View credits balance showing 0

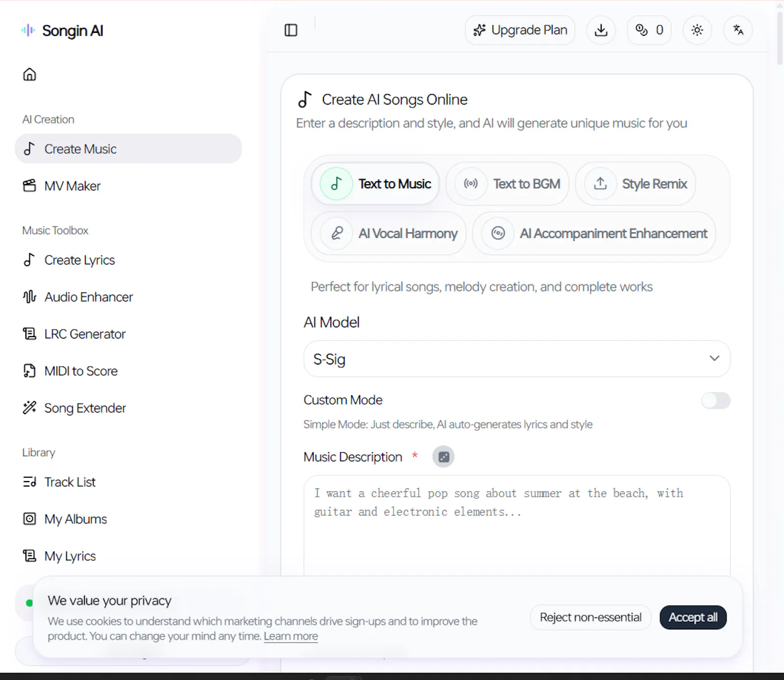tap(649, 30)
